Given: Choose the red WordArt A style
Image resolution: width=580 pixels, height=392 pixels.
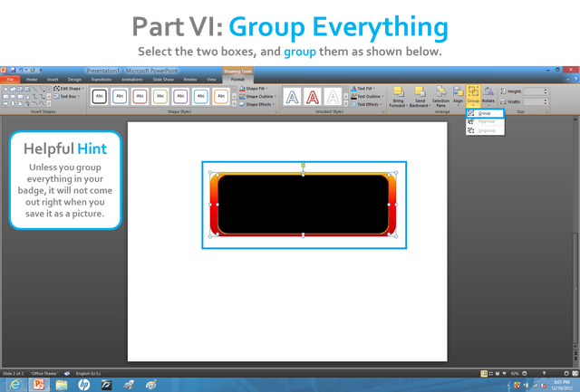Looking at the screenshot, I should click(x=313, y=97).
